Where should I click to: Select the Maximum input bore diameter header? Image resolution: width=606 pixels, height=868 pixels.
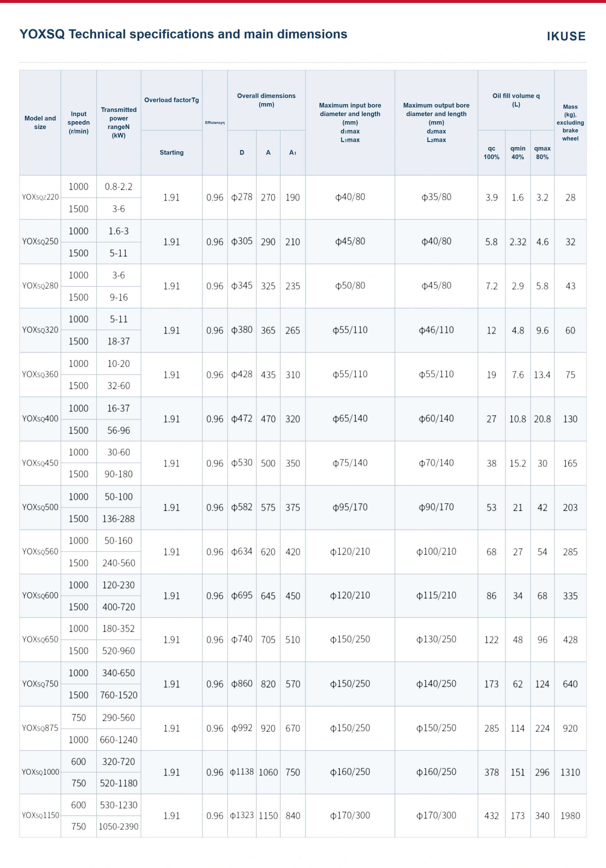click(x=350, y=122)
